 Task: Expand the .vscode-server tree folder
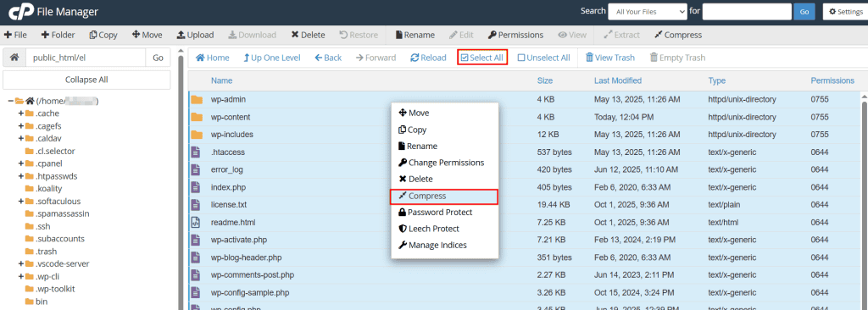21,263
